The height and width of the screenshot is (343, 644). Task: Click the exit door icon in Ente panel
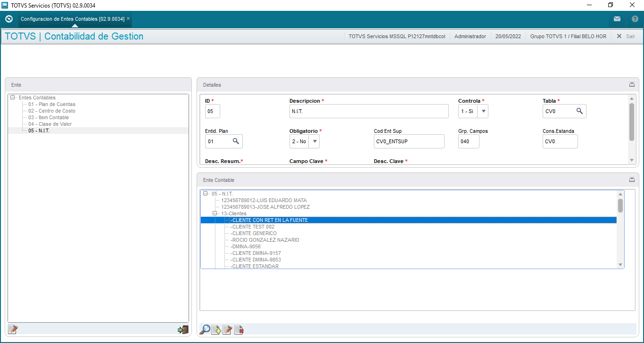click(183, 330)
